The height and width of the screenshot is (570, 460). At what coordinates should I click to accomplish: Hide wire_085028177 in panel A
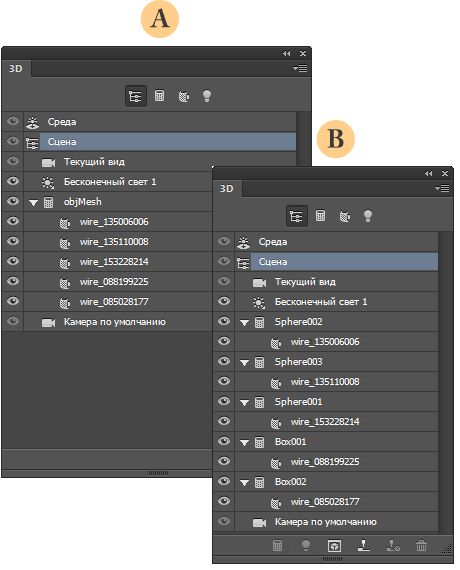13,301
